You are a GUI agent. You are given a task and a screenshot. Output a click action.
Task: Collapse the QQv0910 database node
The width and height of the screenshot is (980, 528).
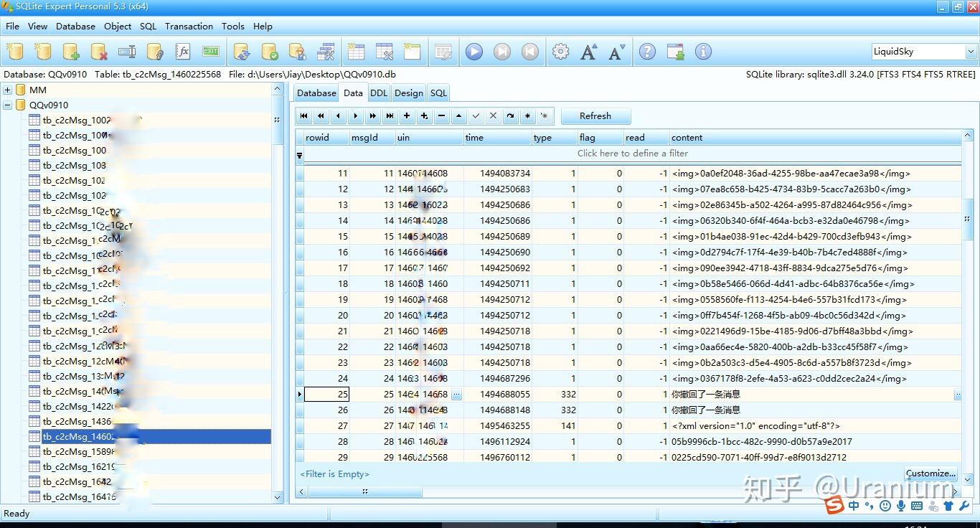click(8, 105)
